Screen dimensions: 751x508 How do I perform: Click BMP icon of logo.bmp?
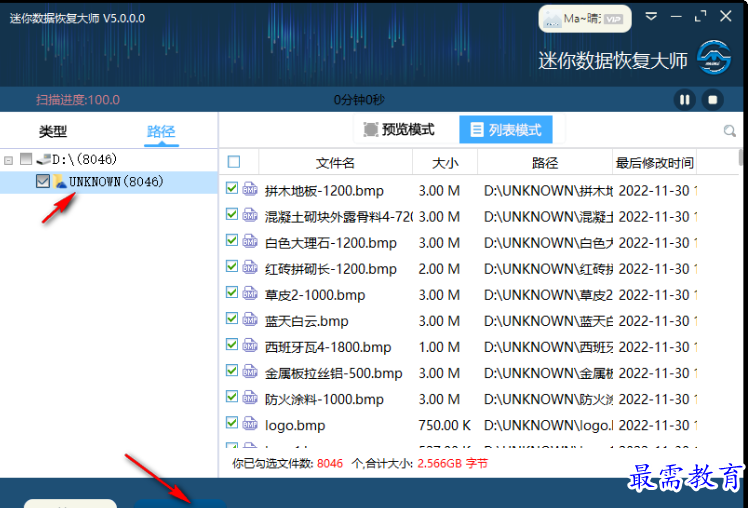pos(250,423)
